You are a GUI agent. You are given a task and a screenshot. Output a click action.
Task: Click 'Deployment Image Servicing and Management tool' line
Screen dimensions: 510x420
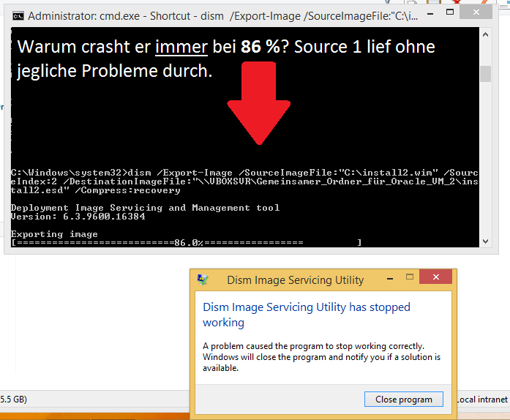(145, 208)
